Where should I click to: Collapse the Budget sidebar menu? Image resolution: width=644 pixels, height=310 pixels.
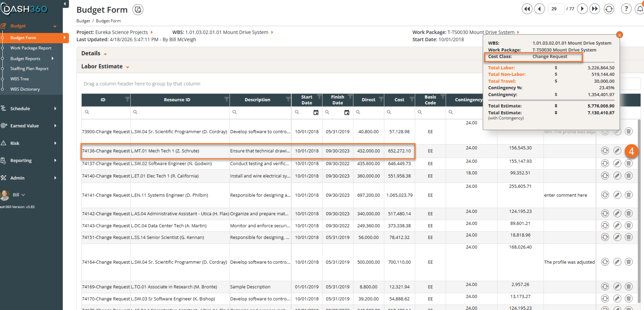[x=55, y=26]
